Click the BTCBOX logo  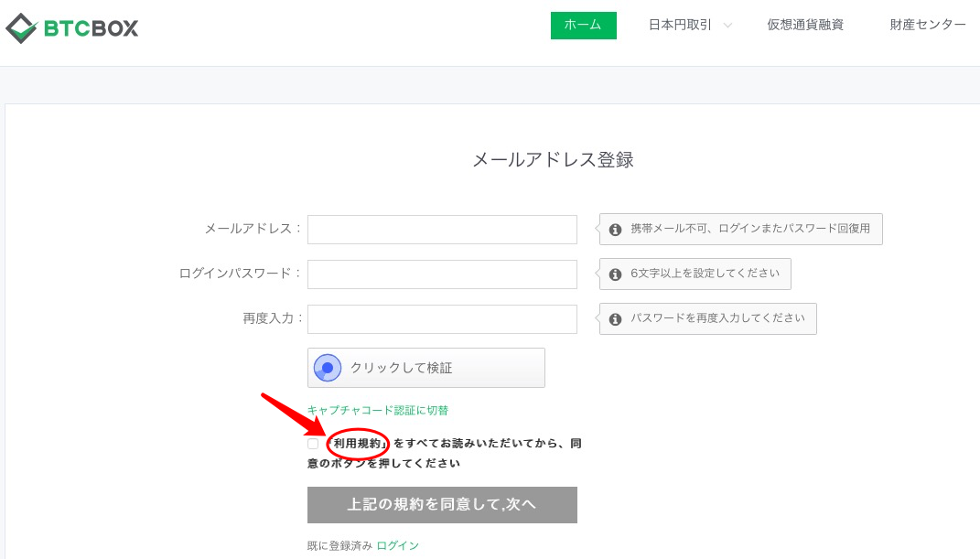point(72,28)
